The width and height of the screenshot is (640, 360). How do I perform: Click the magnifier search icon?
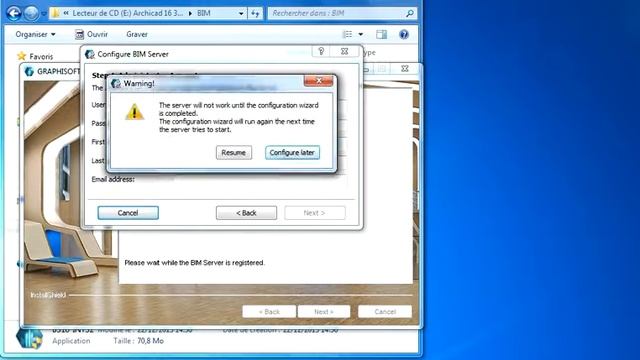[x=410, y=13]
